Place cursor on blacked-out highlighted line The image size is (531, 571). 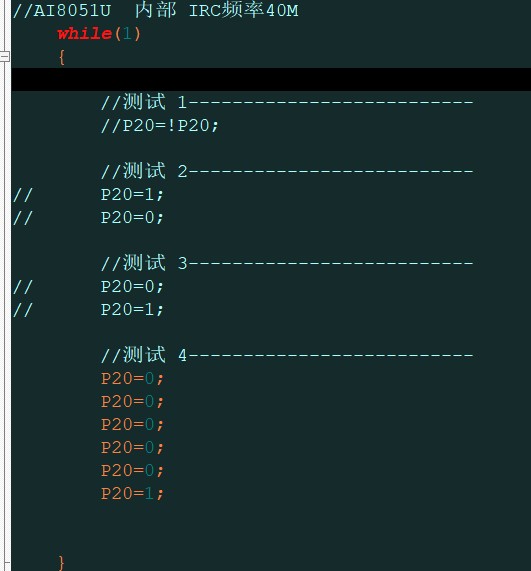tap(271, 79)
